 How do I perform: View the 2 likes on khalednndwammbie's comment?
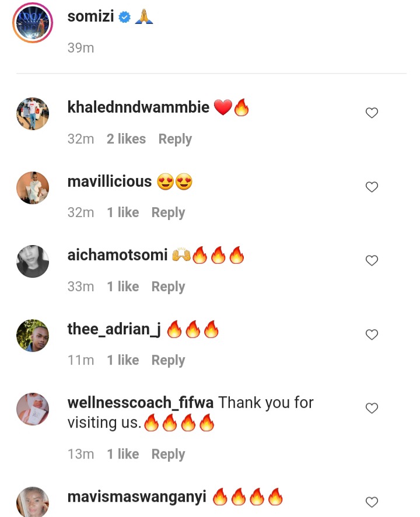pyautogui.click(x=126, y=139)
